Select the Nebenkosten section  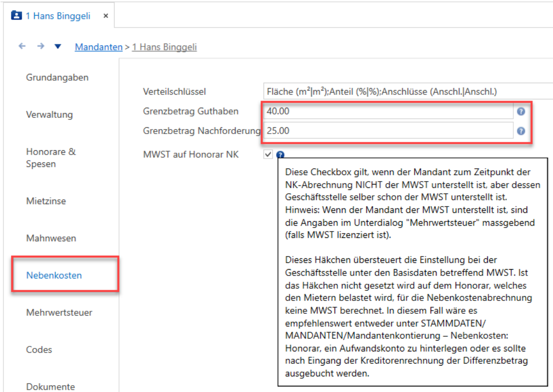(x=54, y=276)
